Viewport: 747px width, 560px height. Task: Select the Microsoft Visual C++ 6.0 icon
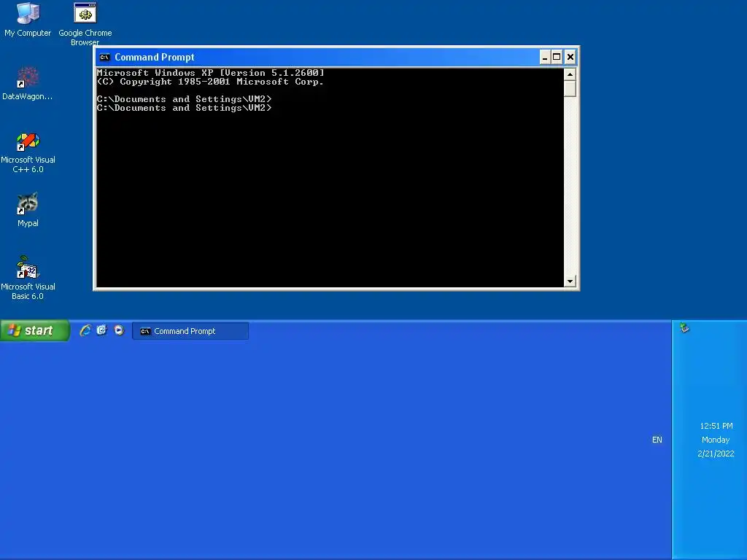coord(28,152)
